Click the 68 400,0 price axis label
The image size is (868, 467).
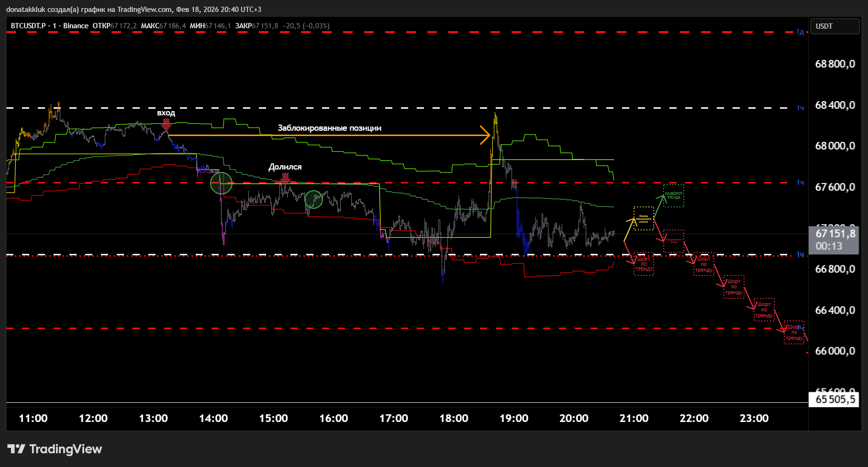(835, 105)
